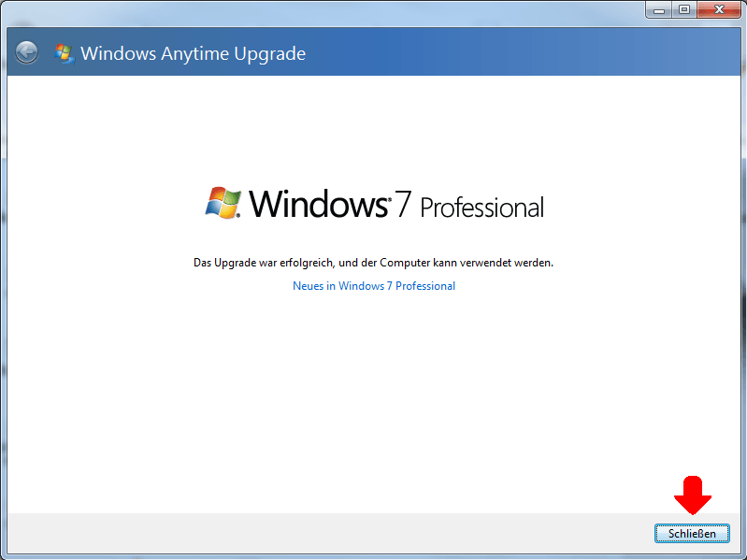Click the upgrade success message text
Screen dimensions: 747x560
(x=374, y=263)
